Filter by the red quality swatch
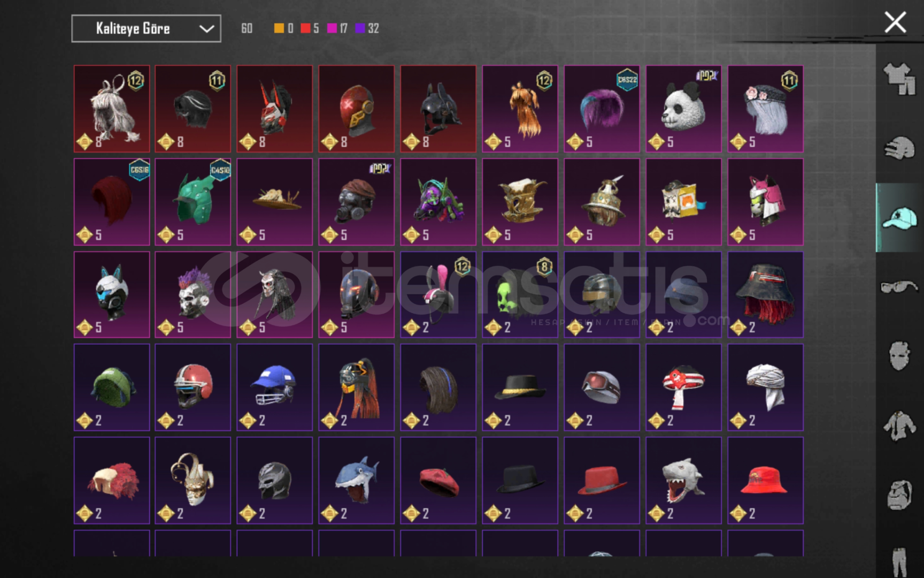 click(305, 28)
